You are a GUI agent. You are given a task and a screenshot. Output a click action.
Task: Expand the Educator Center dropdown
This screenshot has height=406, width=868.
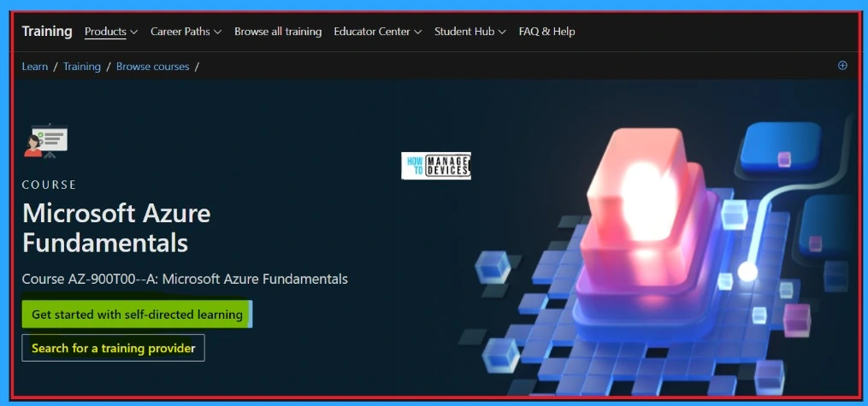click(378, 32)
